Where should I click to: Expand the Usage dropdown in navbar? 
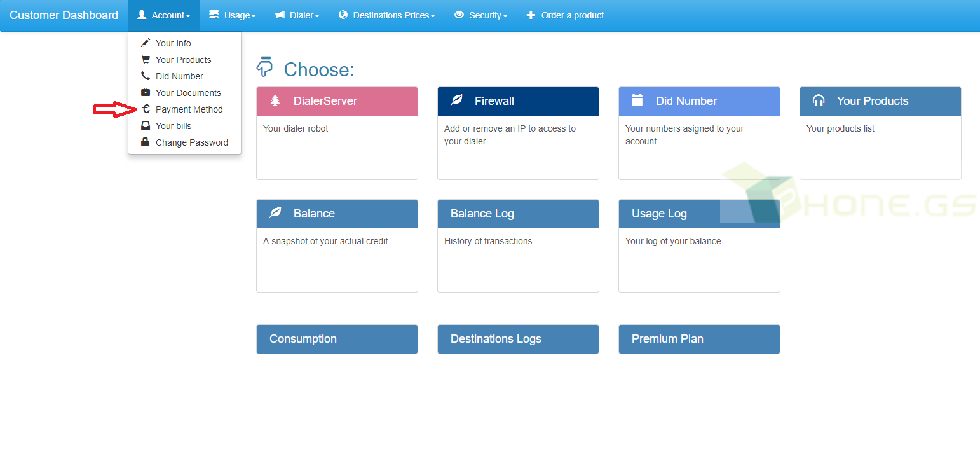(233, 15)
